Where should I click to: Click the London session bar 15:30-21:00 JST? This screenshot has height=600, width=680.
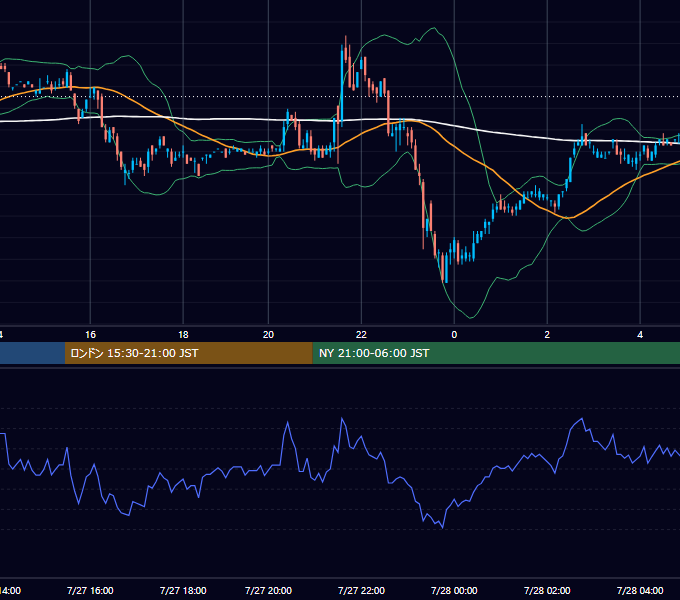coord(189,353)
